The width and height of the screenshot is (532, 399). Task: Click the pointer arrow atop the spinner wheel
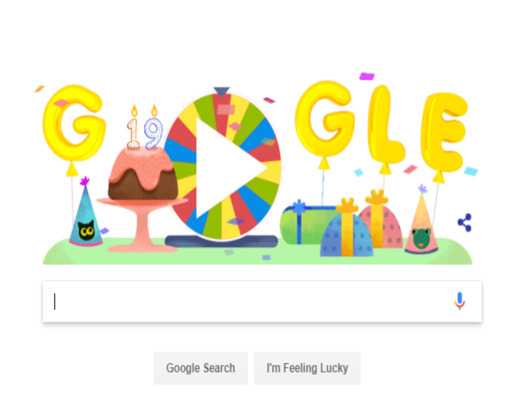coord(221,92)
